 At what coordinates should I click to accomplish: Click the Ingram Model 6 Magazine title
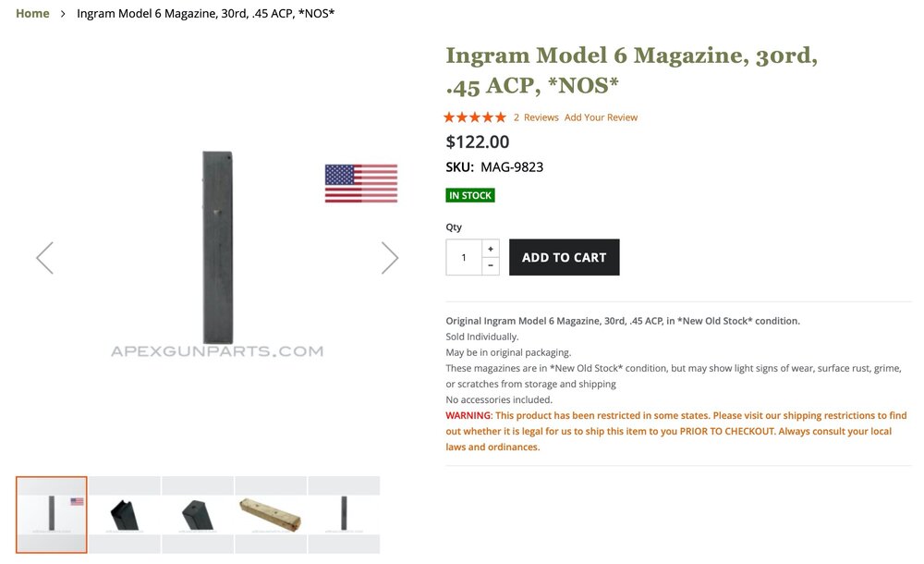pos(632,70)
